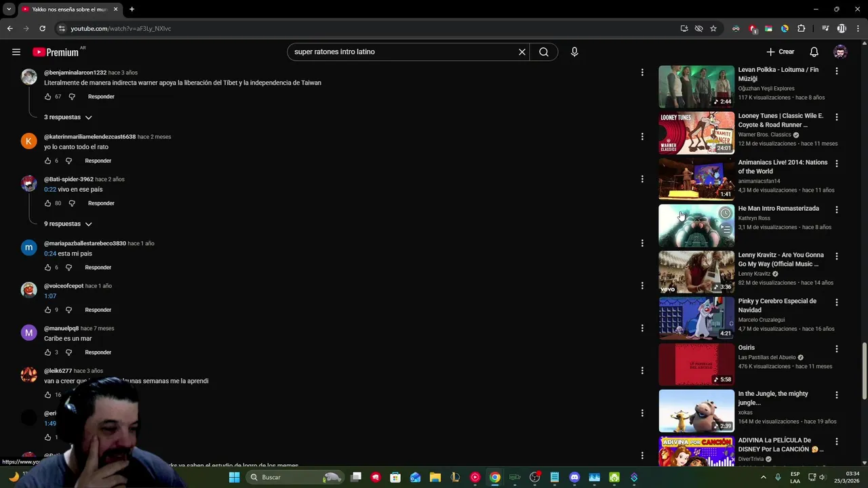Open the Looney Tunes Wile E. Coyote thumbnail
868x488 pixels.
pos(696,133)
